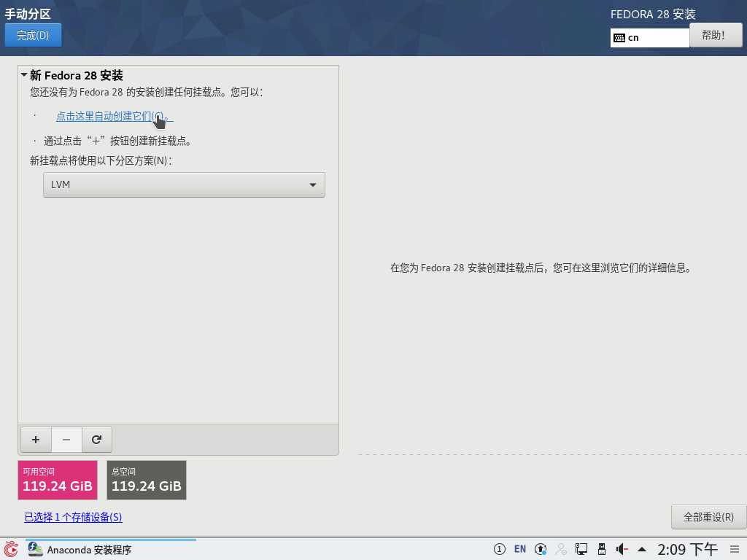This screenshot has width=747, height=560.
Task: Open the muted volume tray icon
Action: [x=622, y=550]
